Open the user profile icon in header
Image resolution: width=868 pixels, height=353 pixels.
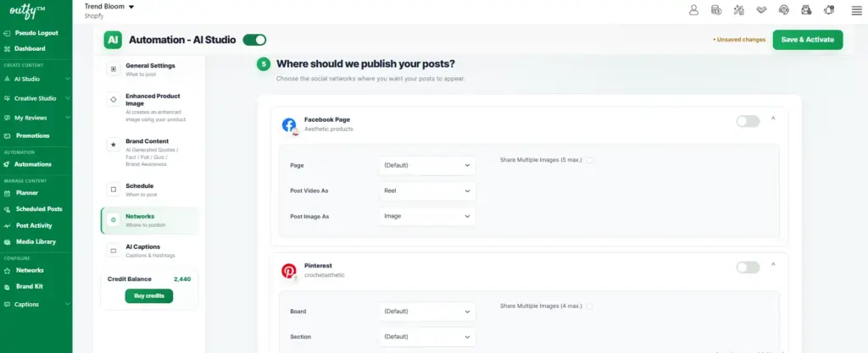pos(693,10)
